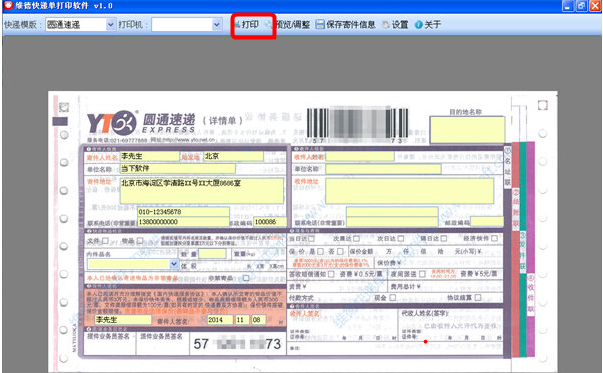This screenshot has height=373, width=603.
Task: Expand the 内件品名 item name dropdown
Action: tap(174, 264)
